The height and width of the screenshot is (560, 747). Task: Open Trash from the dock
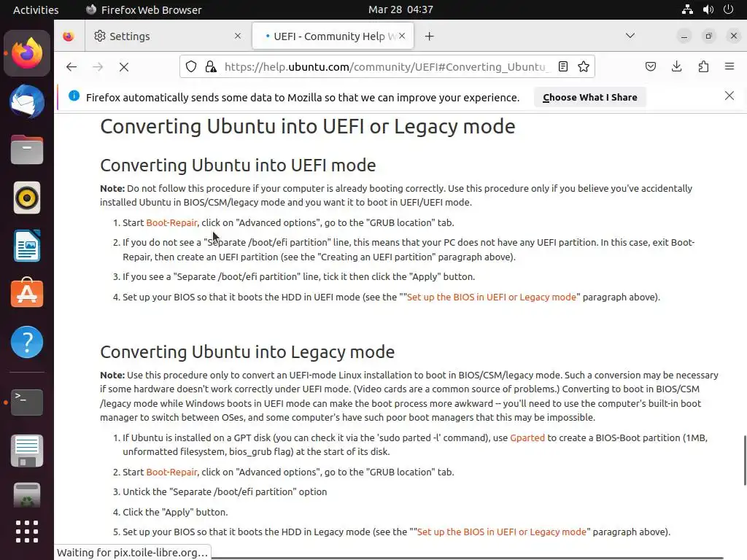(x=27, y=495)
